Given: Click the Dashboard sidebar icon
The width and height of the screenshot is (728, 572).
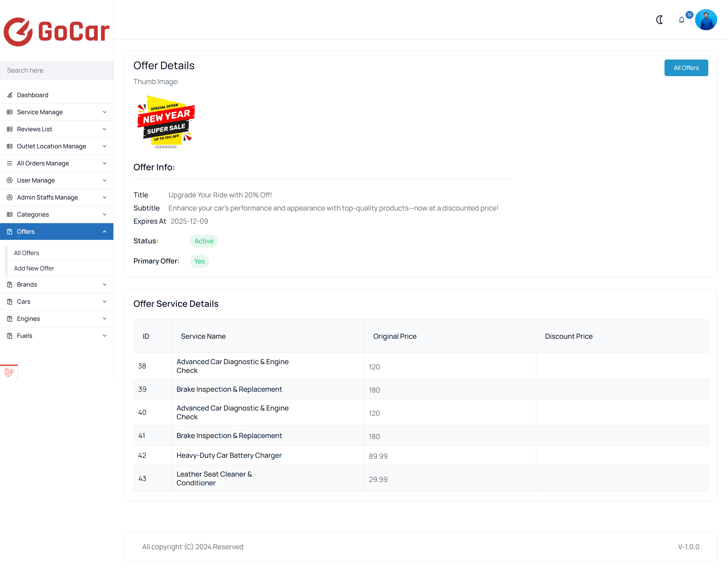Looking at the screenshot, I should click(x=10, y=95).
